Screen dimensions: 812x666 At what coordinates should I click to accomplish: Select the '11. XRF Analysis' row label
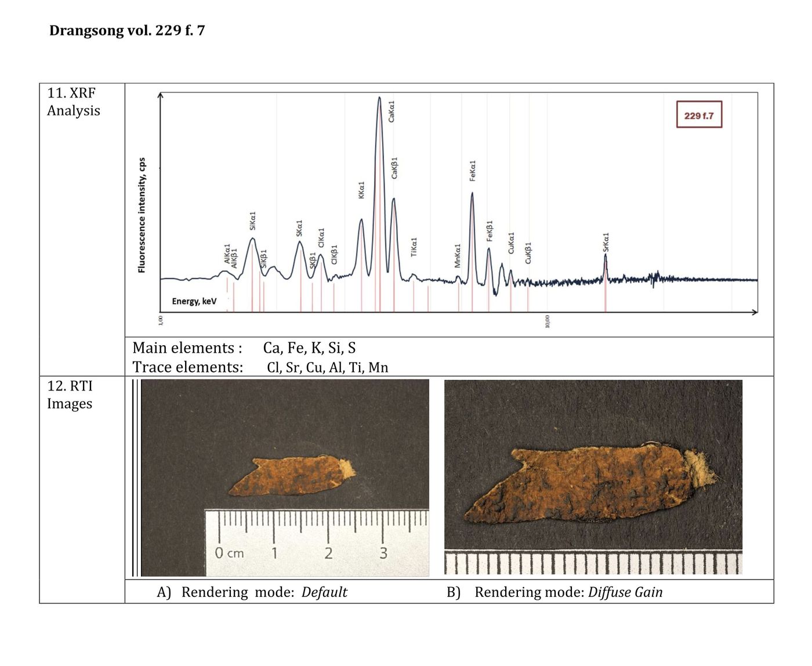tap(73, 102)
